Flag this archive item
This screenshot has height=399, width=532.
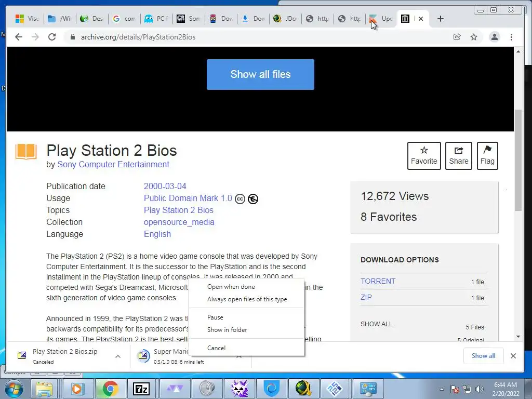tap(487, 156)
